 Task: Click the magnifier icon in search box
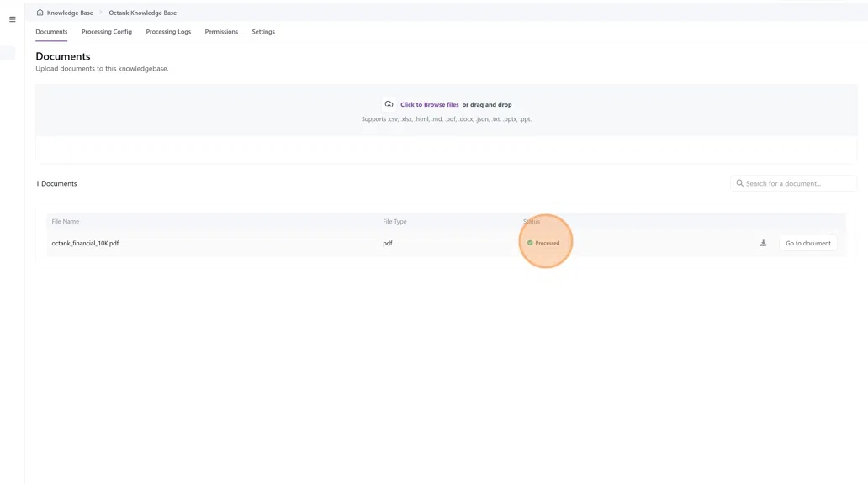tap(739, 183)
